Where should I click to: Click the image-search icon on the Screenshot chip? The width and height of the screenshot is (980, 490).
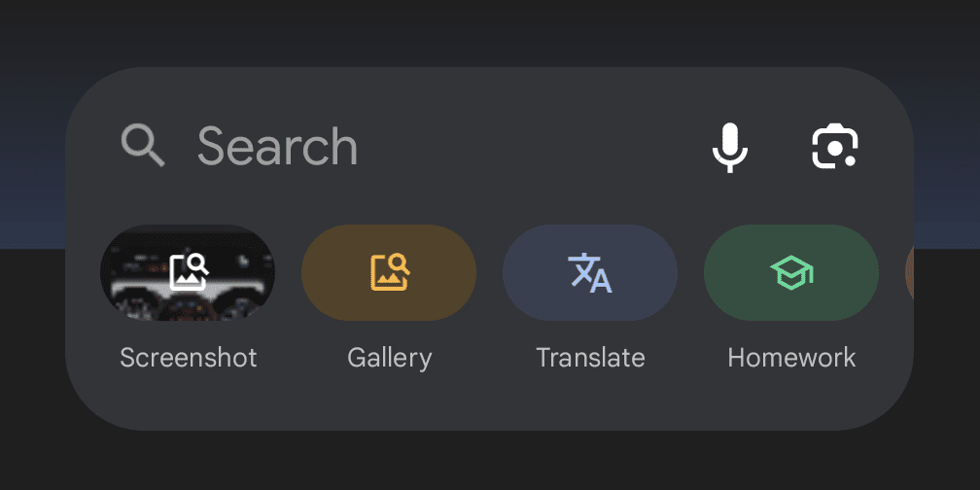(x=189, y=272)
